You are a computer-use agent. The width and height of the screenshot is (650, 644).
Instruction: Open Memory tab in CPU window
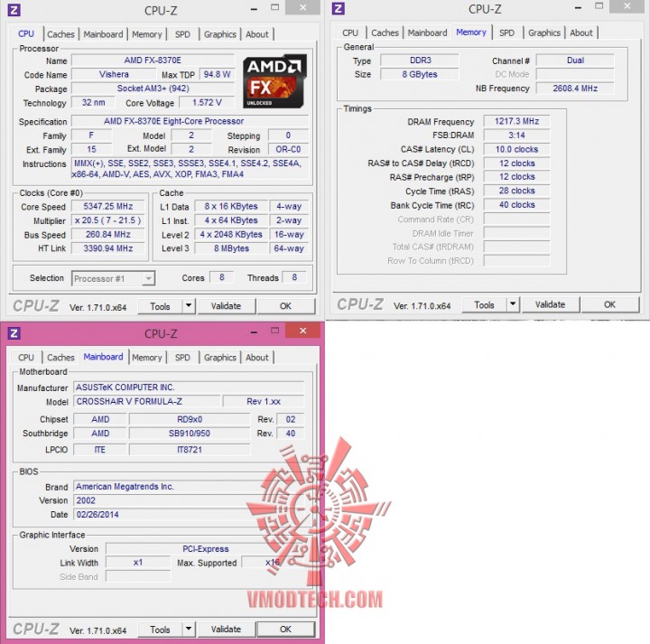click(147, 34)
